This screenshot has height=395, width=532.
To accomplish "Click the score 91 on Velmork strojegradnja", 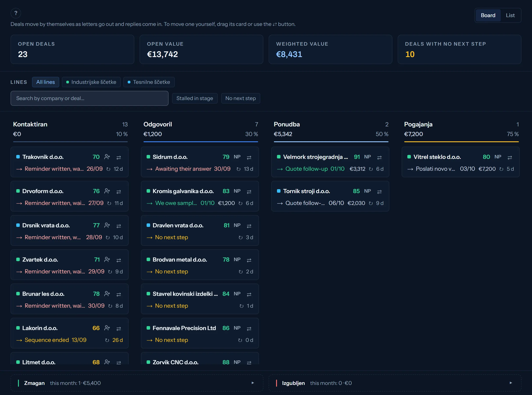I will click(357, 157).
